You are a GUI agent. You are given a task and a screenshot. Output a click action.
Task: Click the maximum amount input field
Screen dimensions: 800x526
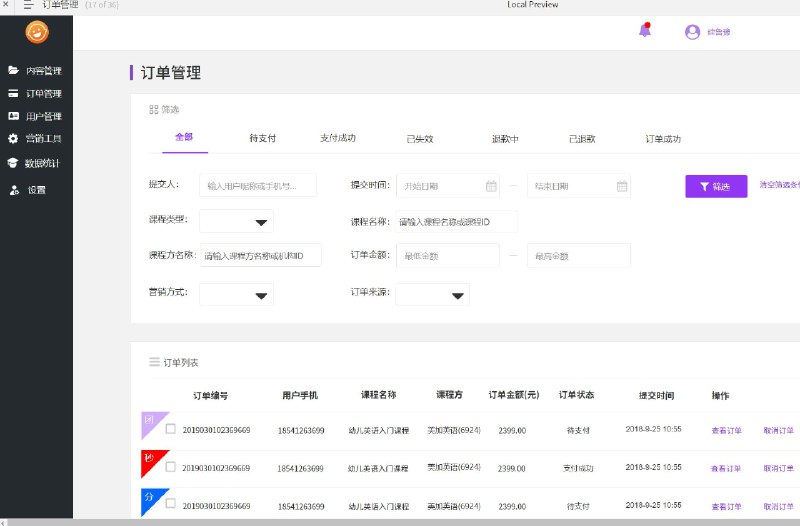coord(579,256)
